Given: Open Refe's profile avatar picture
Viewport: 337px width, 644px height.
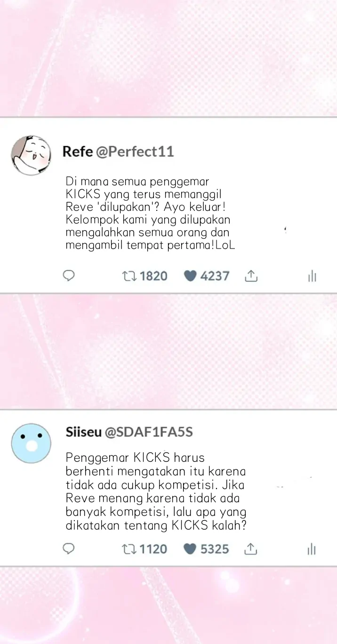Looking at the screenshot, I should [x=31, y=155].
